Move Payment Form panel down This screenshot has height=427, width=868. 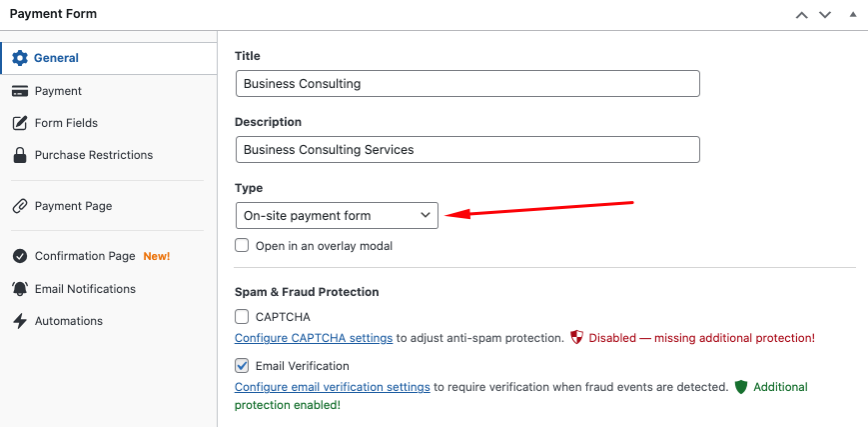(x=825, y=15)
